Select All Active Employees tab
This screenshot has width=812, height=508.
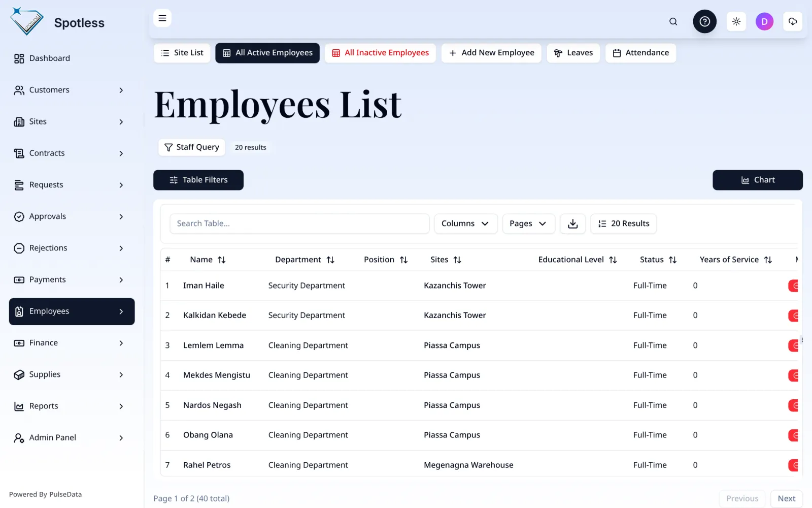pos(267,53)
